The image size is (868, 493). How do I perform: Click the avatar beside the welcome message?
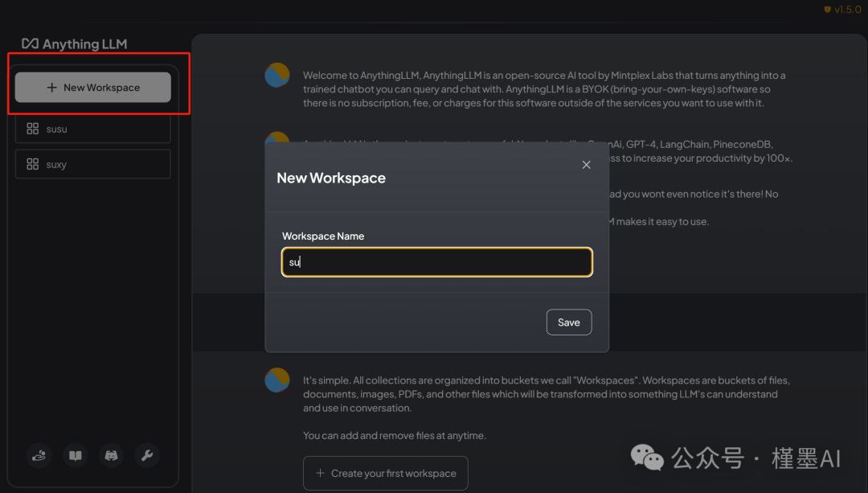coord(276,76)
